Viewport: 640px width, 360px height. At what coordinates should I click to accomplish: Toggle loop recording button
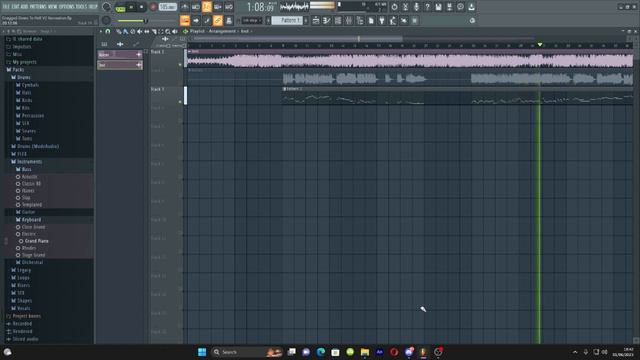[x=229, y=7]
